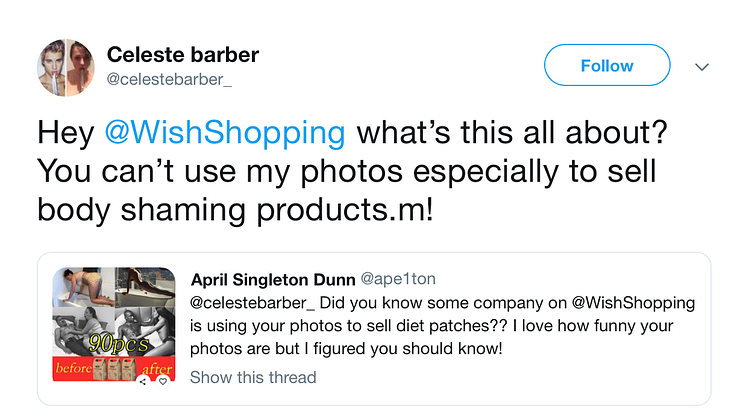The height and width of the screenshot is (419, 746).
Task: Click the yellow 'before' label on thumbnail
Action: pos(73,368)
